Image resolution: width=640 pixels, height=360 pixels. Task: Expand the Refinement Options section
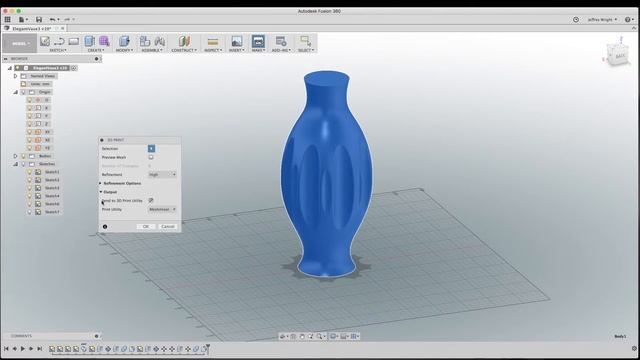coord(100,183)
